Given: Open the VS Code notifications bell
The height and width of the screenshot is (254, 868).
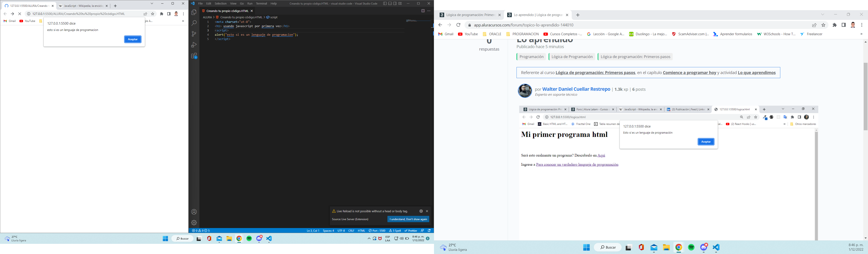Looking at the screenshot, I should point(429,231).
